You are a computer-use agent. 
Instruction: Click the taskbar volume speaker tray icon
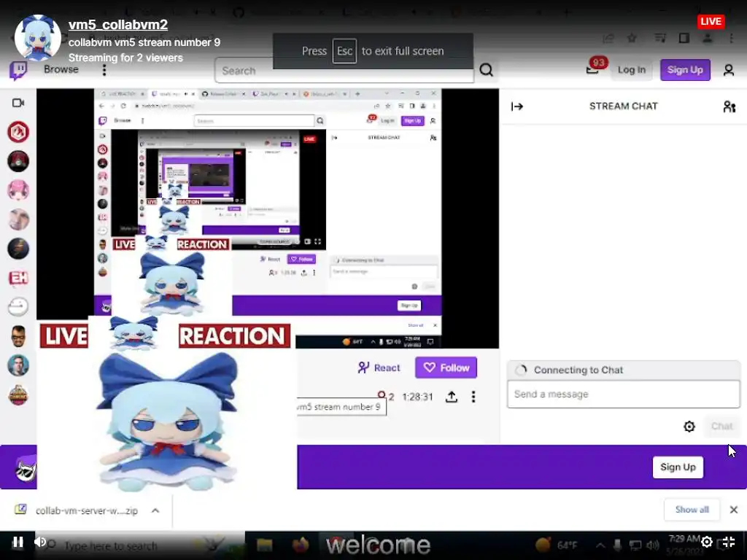click(x=653, y=545)
